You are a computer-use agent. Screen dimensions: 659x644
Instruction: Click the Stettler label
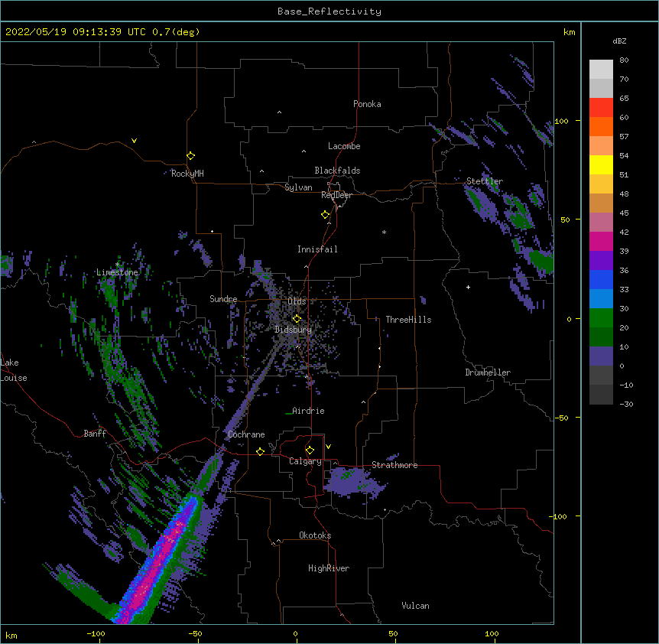point(485,181)
